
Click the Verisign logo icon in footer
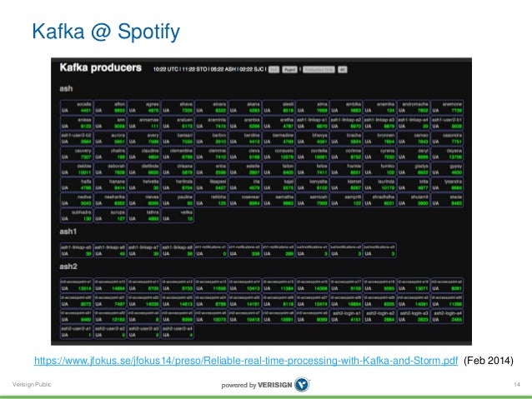click(302, 385)
